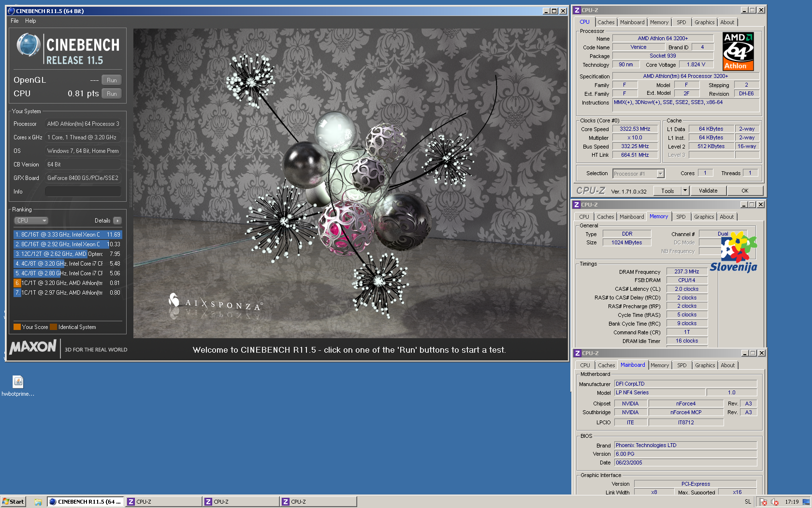Open About tab in top CPU-Z window
This screenshot has height=508, width=812.
(x=727, y=22)
